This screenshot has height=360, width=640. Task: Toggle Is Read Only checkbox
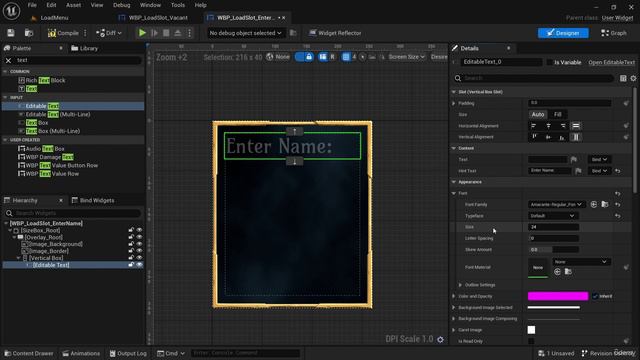531,341
